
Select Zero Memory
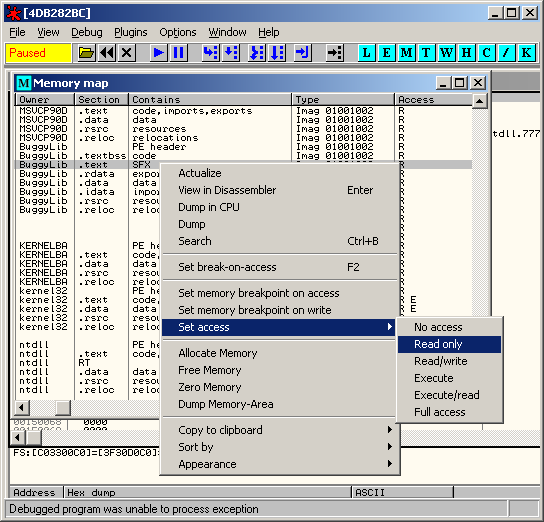[279, 387]
